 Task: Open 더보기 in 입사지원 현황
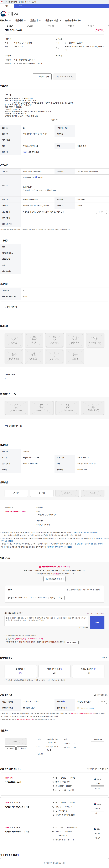(x=105, y=657)
